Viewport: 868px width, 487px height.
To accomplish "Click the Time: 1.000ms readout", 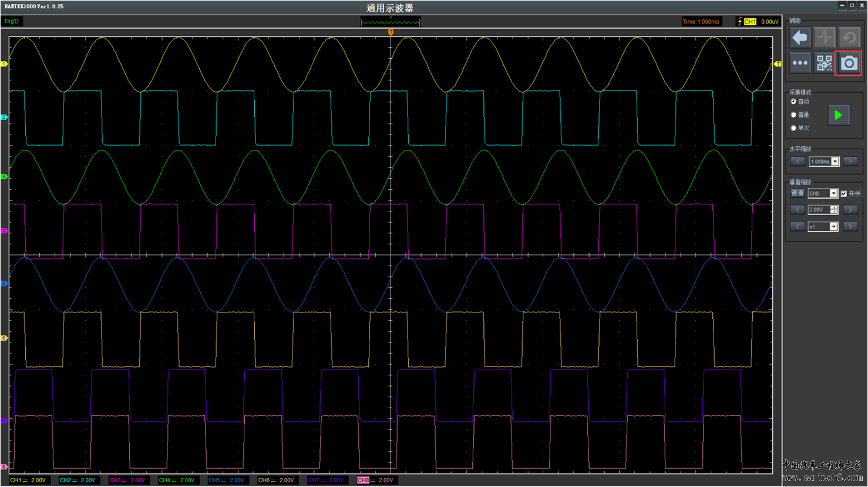I will pyautogui.click(x=701, y=22).
